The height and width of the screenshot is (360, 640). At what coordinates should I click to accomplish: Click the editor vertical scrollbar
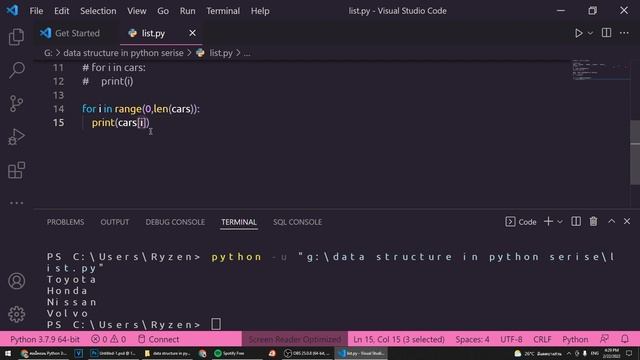click(x=635, y=152)
